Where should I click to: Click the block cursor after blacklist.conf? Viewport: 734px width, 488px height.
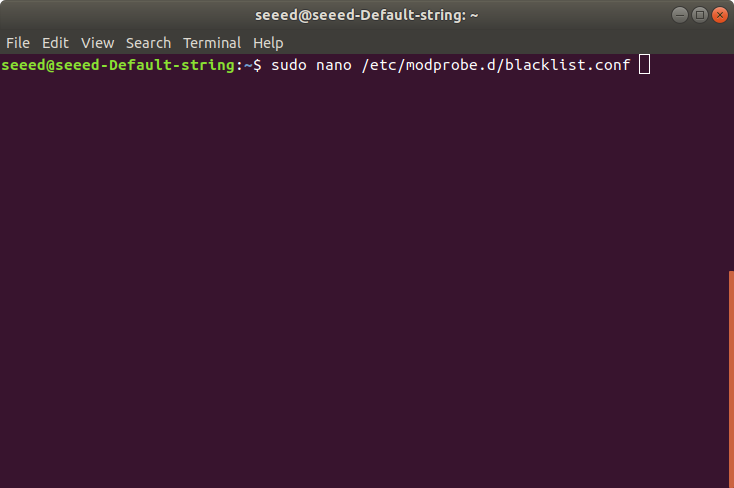point(645,64)
